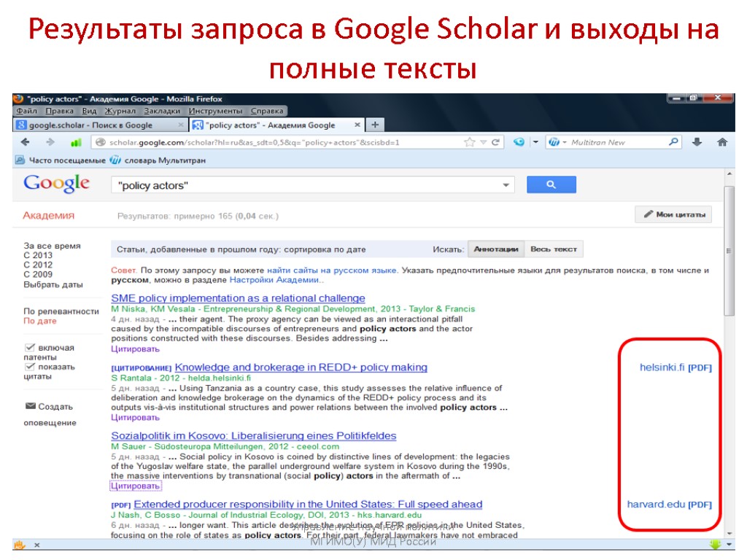
Task: Click Цитировать under the REDD+ result
Action: [x=135, y=418]
